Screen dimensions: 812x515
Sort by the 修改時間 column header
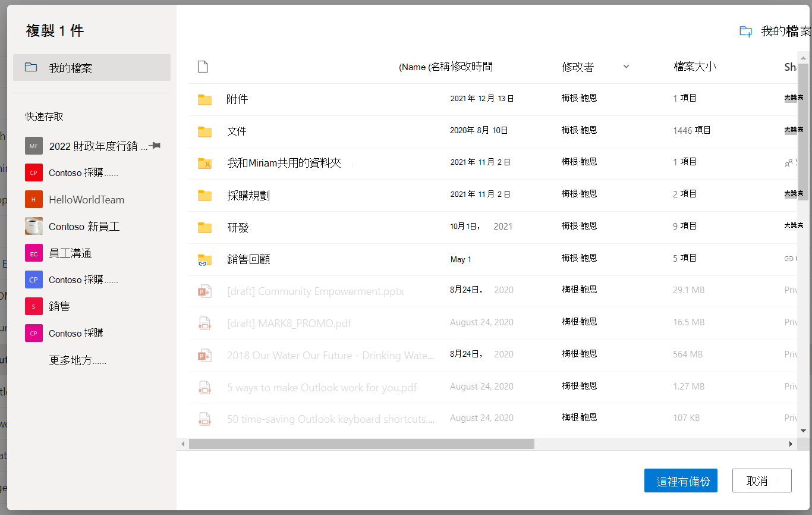(x=471, y=67)
